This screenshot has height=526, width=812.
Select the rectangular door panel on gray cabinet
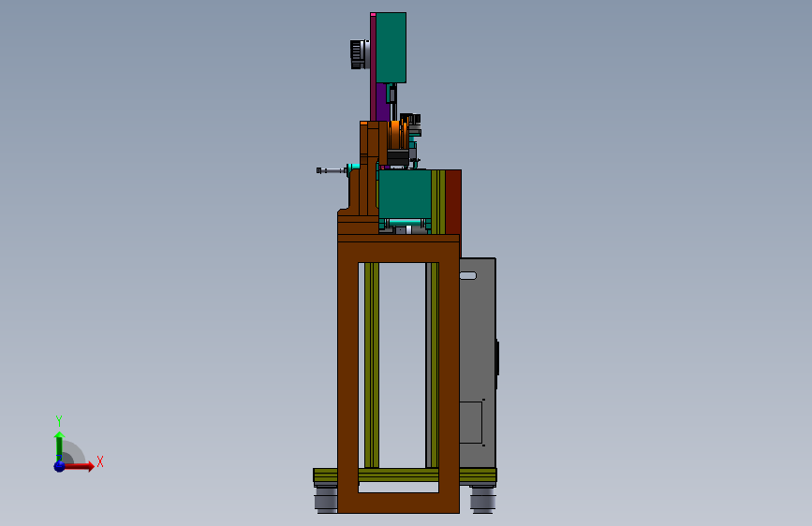471,422
